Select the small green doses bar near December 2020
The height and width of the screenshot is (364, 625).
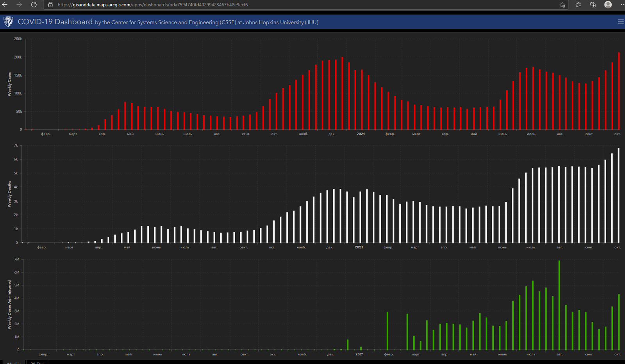[x=348, y=345]
